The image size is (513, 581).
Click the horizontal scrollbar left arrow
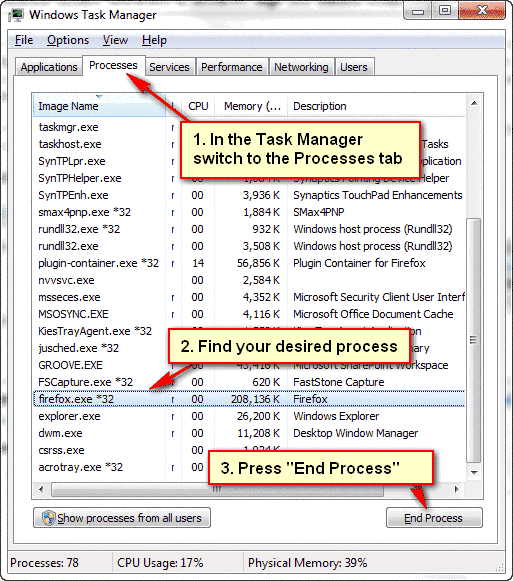[41, 489]
